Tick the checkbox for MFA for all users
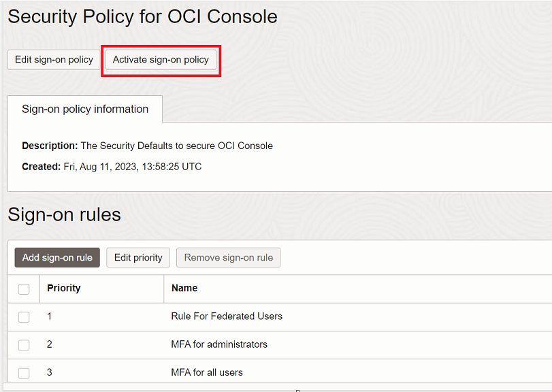 pos(24,372)
